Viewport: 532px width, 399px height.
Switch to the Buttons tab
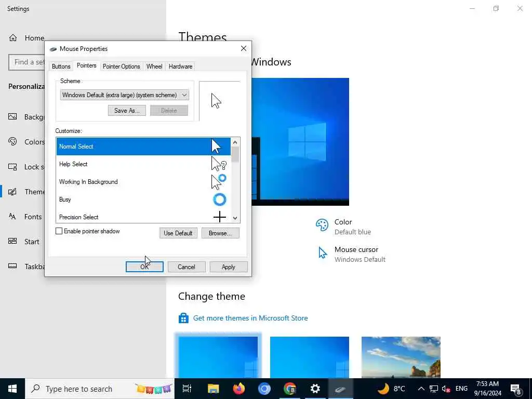coord(61,66)
